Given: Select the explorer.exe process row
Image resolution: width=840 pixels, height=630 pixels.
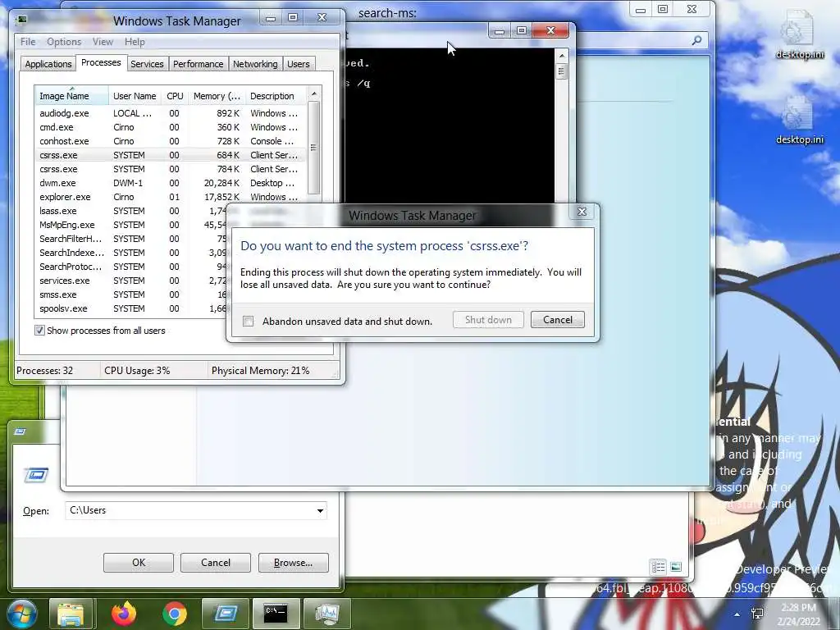Looking at the screenshot, I should click(171, 197).
